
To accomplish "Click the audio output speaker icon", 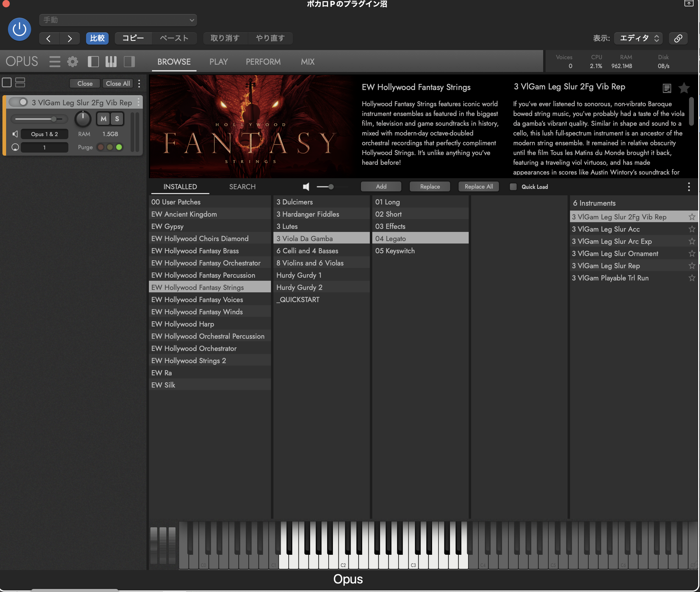I will point(15,134).
